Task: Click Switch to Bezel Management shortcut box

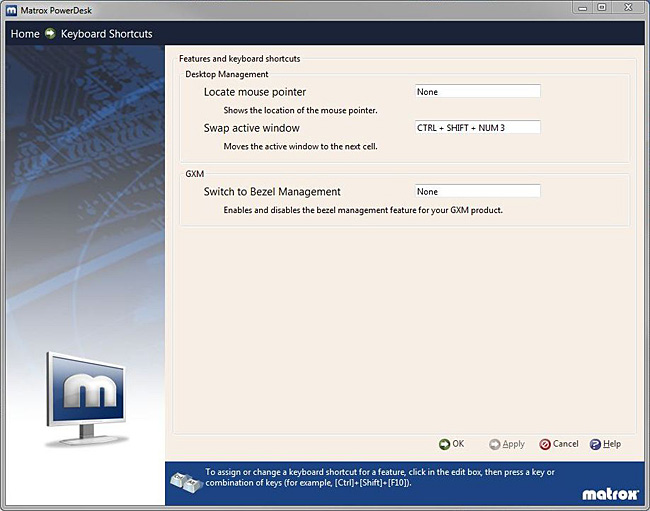Action: pos(478,191)
